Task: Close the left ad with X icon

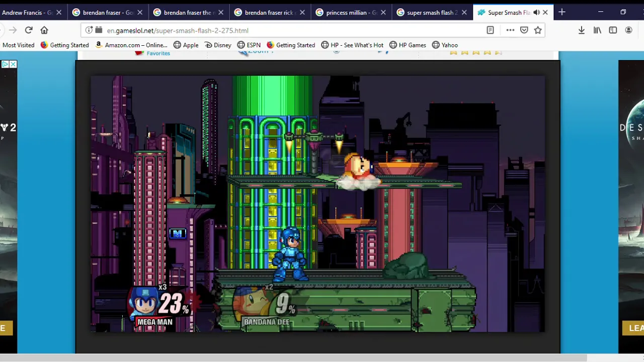Action: pyautogui.click(x=13, y=64)
